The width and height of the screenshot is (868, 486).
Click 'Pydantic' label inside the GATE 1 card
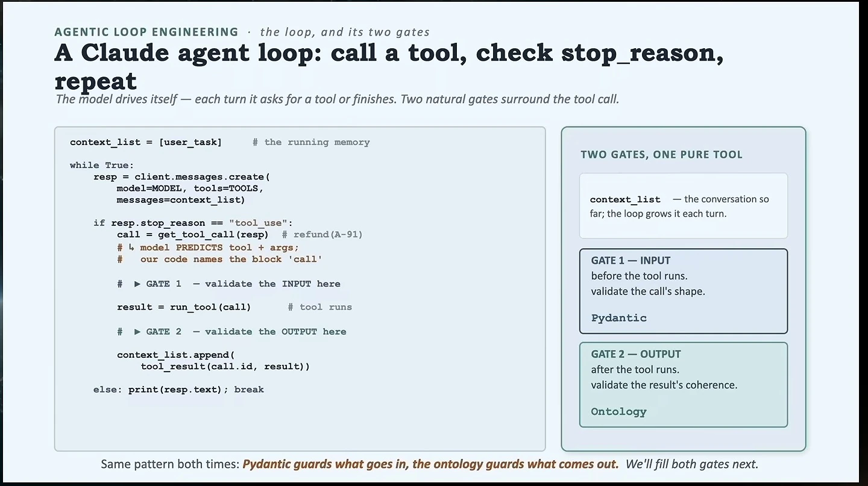(x=618, y=318)
